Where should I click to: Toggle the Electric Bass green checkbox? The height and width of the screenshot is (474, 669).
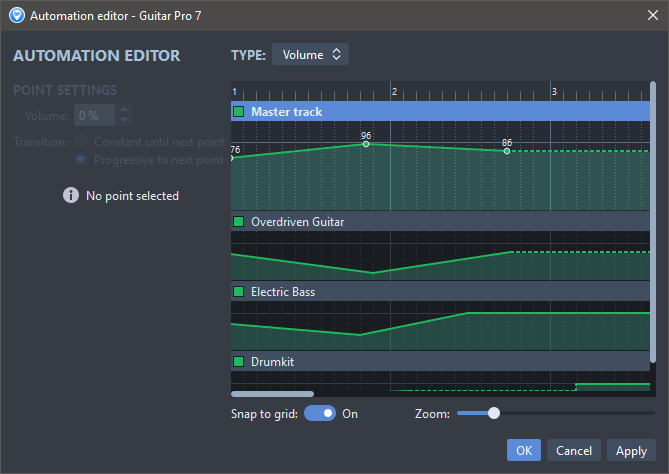[x=239, y=291]
